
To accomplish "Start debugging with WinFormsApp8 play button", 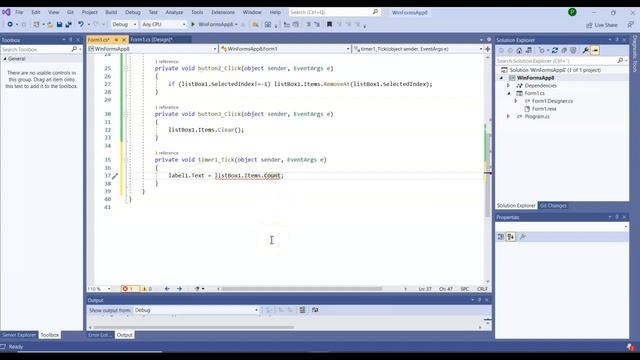I will (193, 24).
